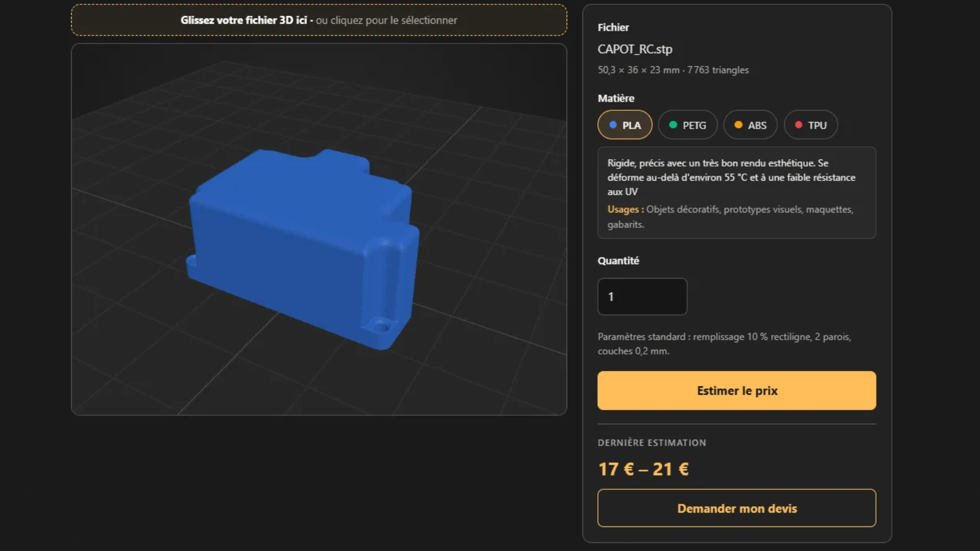Viewport: 980px width, 551px height.
Task: Click the Paramètres standard description text
Action: (x=725, y=344)
